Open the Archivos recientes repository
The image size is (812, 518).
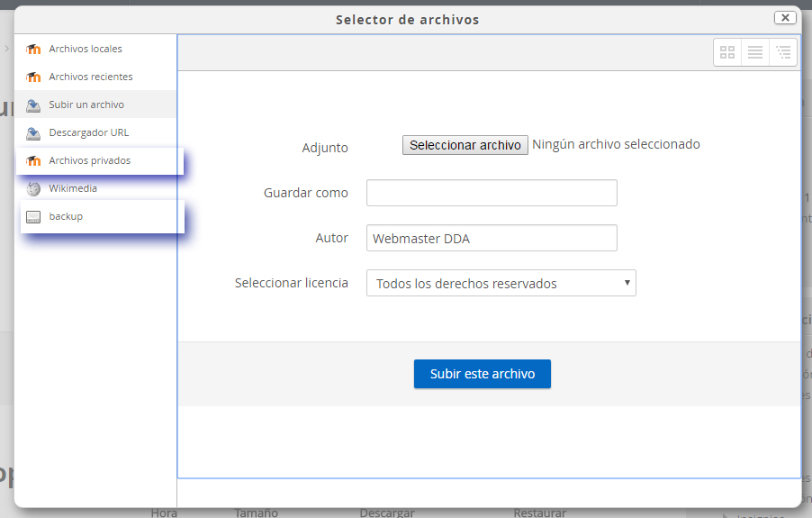pos(91,77)
